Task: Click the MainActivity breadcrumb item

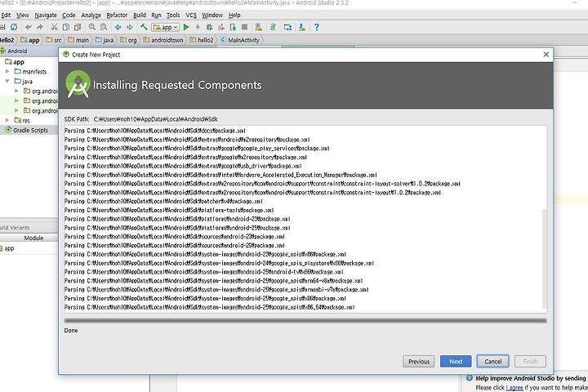Action: (240, 40)
